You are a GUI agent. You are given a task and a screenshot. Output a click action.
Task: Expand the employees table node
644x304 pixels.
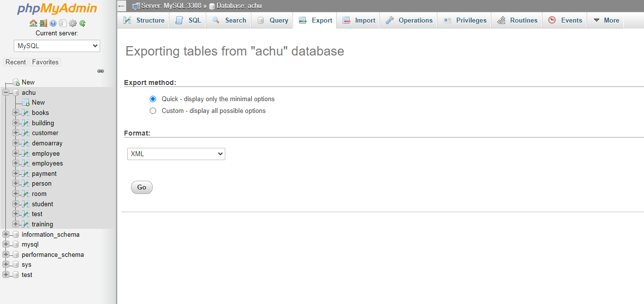click(x=14, y=163)
